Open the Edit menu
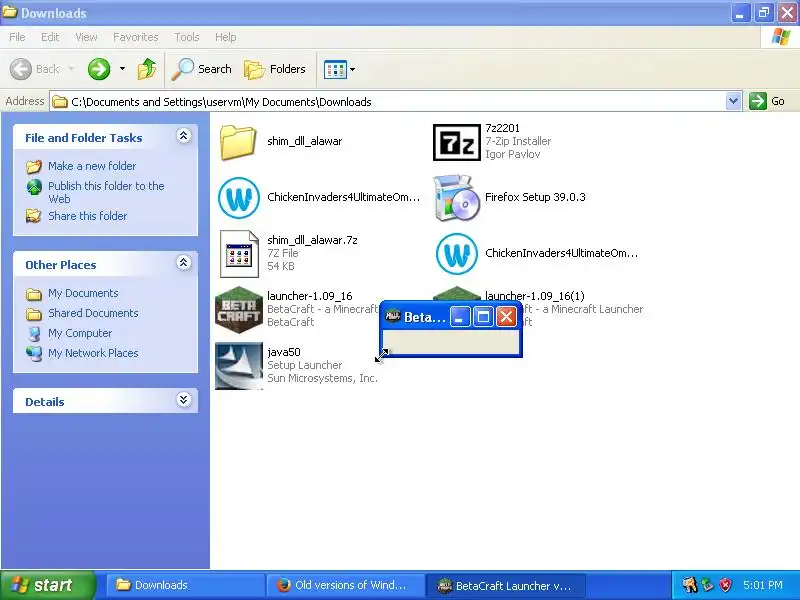The height and width of the screenshot is (600, 800). [50, 37]
